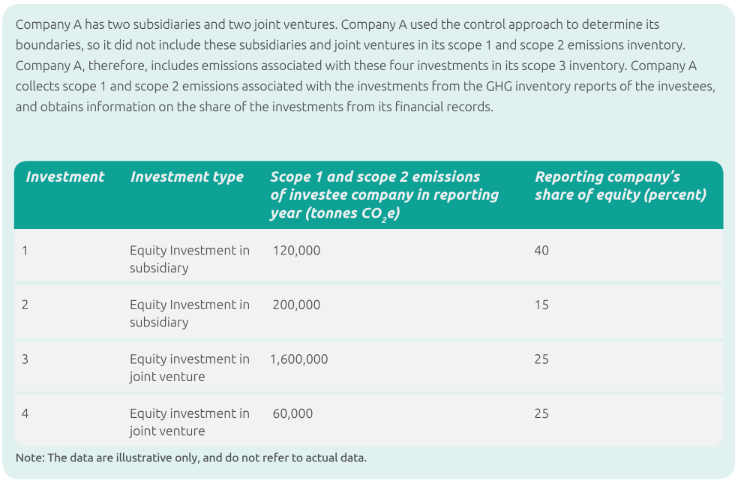The width and height of the screenshot is (738, 482).
Task: Select the 40 percent equity share cell
Action: [x=542, y=250]
